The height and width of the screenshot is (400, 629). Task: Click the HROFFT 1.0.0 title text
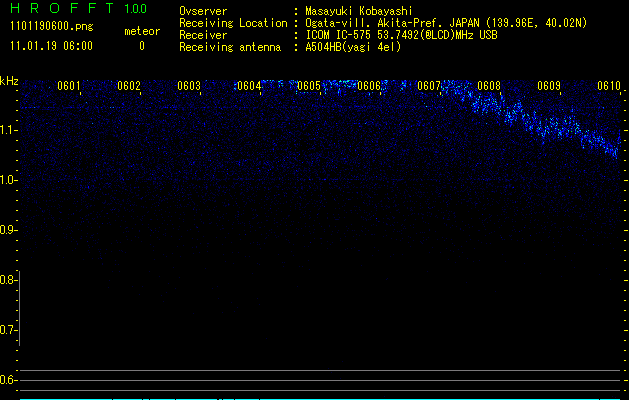point(79,8)
